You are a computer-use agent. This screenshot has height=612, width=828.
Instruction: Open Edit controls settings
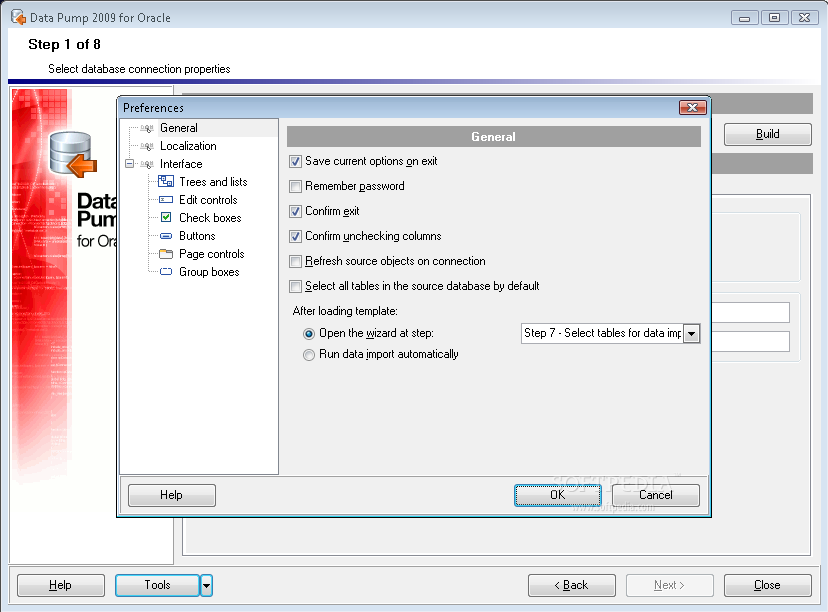[x=208, y=200]
